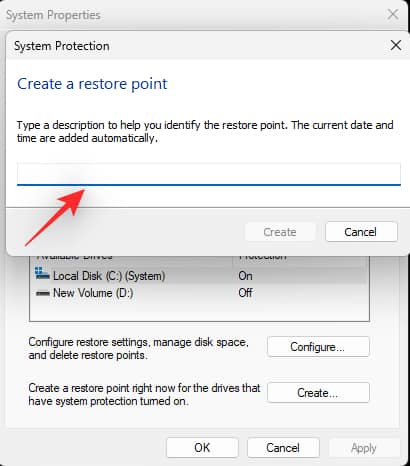The height and width of the screenshot is (466, 410).
Task: Select Local Disk (C:) (System) in drive list
Action: pos(109,276)
